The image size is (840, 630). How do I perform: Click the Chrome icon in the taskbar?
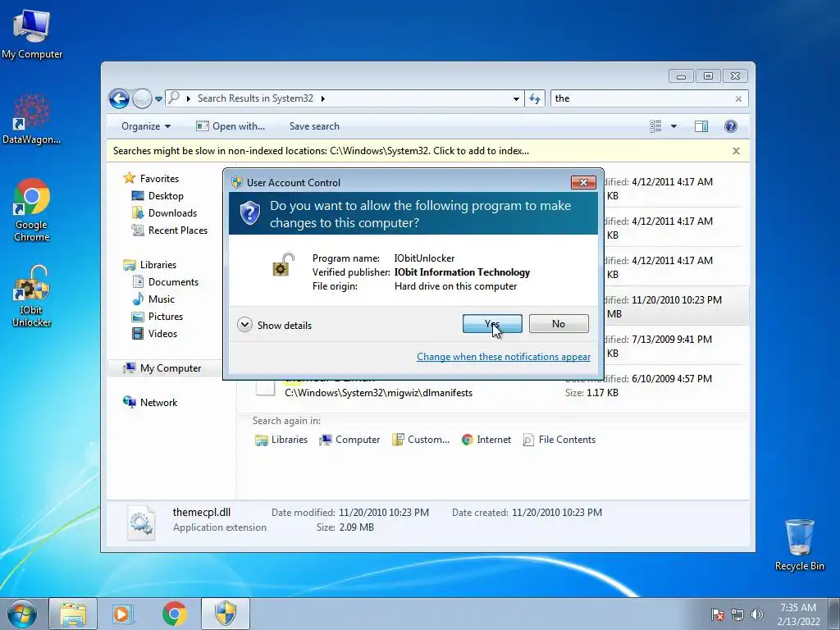click(x=174, y=614)
